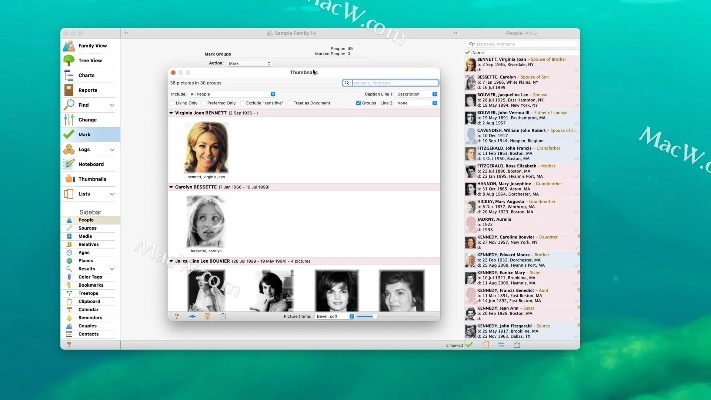Image resolution: width=711 pixels, height=400 pixels.
Task: Collapse the Virginia Joan BENNETT group
Action: pyautogui.click(x=172, y=114)
